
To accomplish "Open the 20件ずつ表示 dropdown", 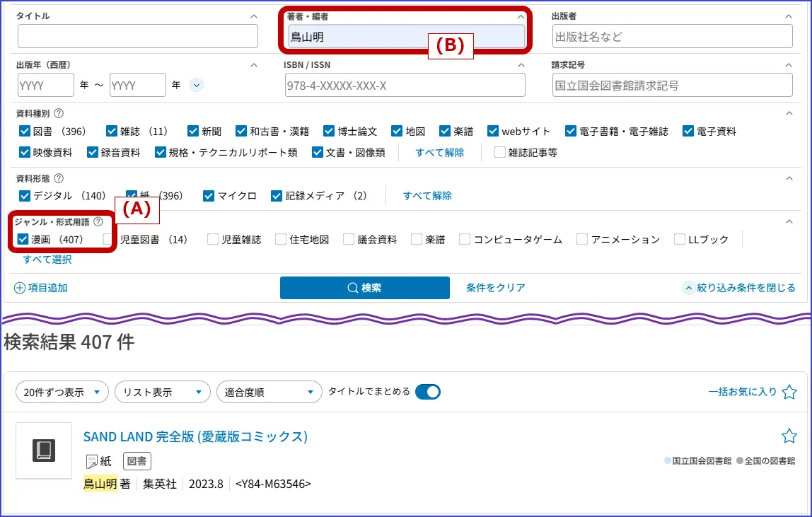I will pyautogui.click(x=62, y=392).
